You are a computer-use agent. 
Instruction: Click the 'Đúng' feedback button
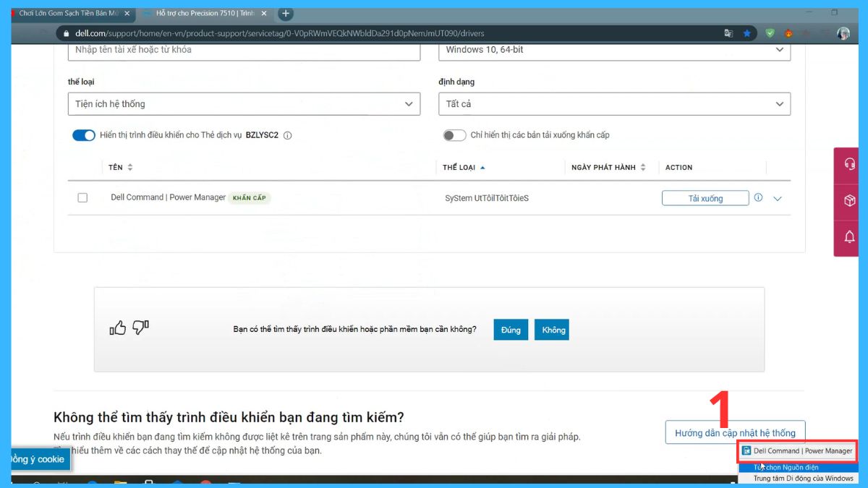pos(511,330)
